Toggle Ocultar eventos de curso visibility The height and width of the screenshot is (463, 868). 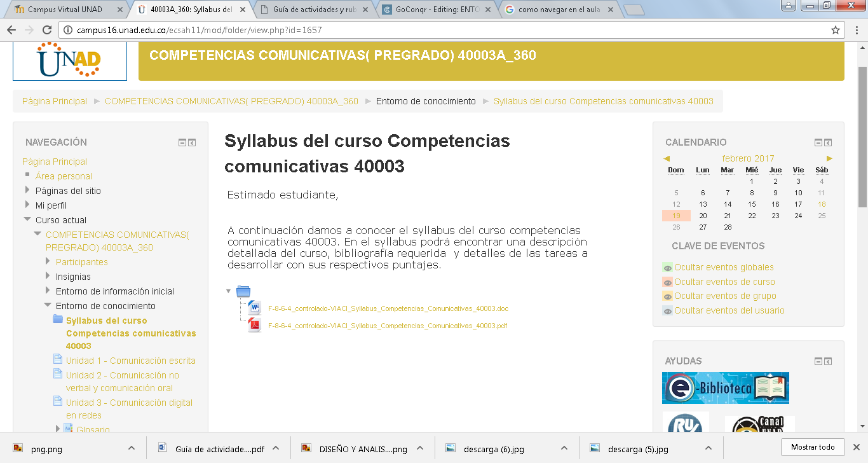click(x=667, y=282)
